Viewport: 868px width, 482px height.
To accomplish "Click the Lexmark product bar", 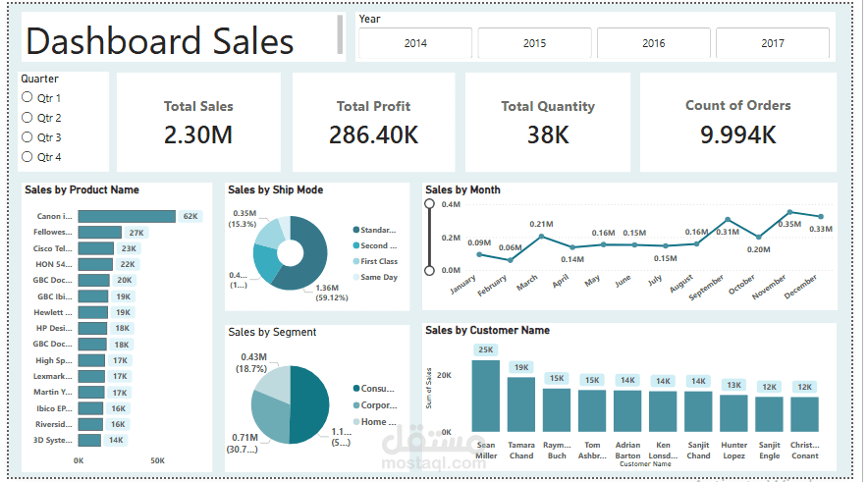I will click(91, 376).
